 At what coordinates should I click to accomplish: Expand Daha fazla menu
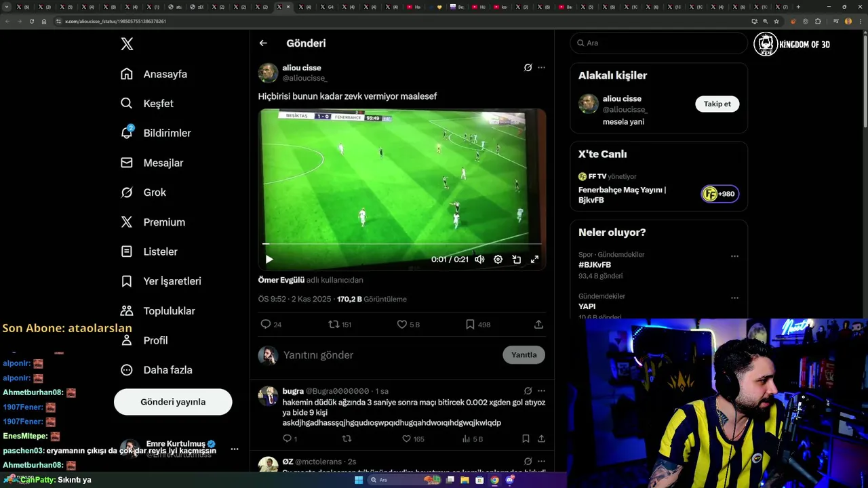[x=156, y=370]
